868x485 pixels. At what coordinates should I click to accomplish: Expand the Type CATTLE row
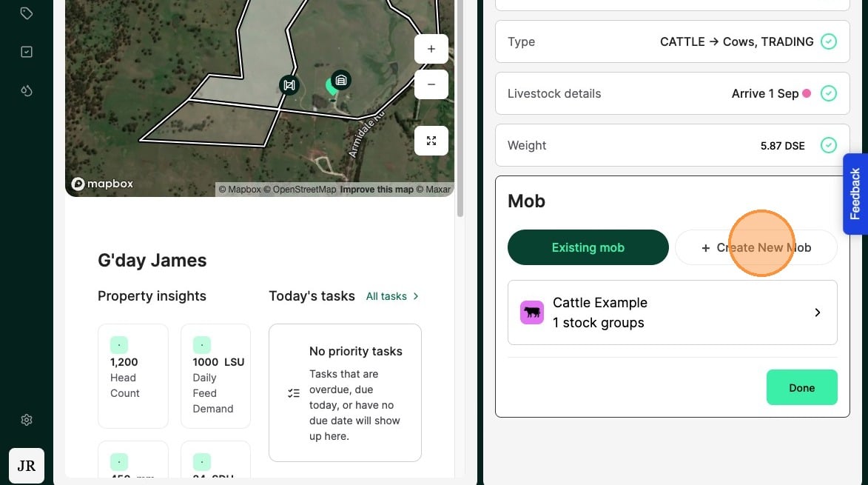[672, 41]
